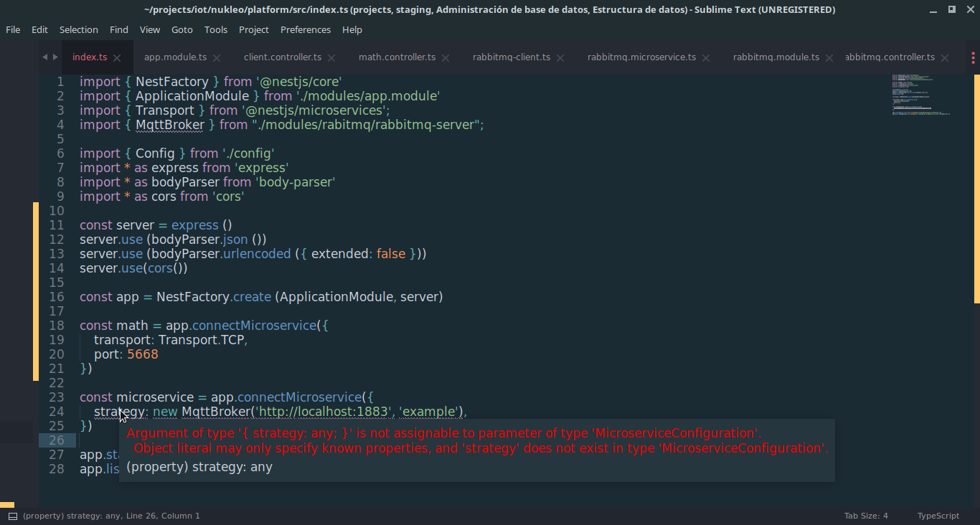980x525 pixels.
Task: Open the Edit menu
Action: pos(39,29)
